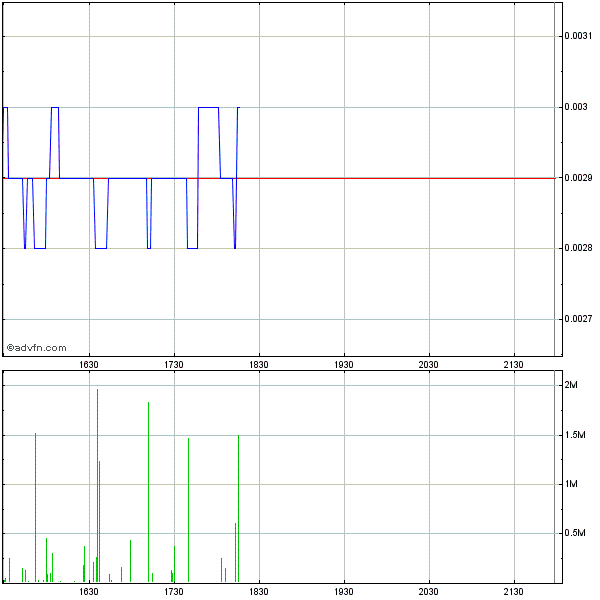Click 2130 label under price chart
The image size is (600, 600).
(514, 365)
